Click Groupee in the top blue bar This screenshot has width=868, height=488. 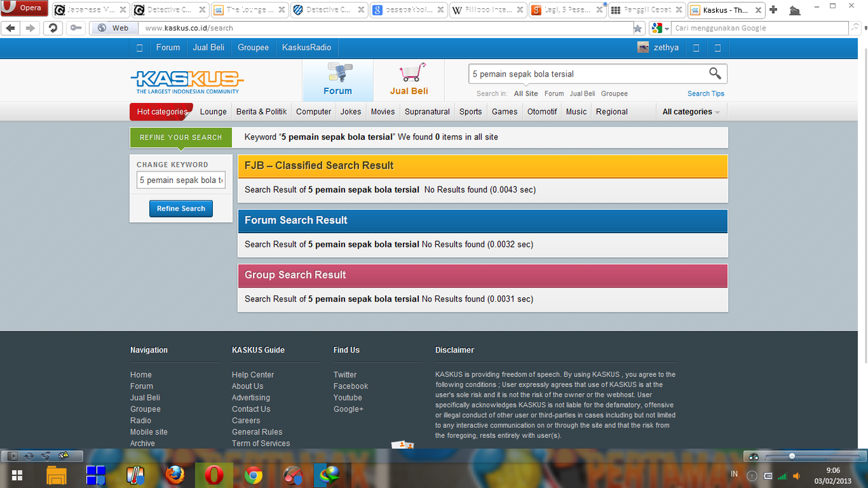(253, 47)
